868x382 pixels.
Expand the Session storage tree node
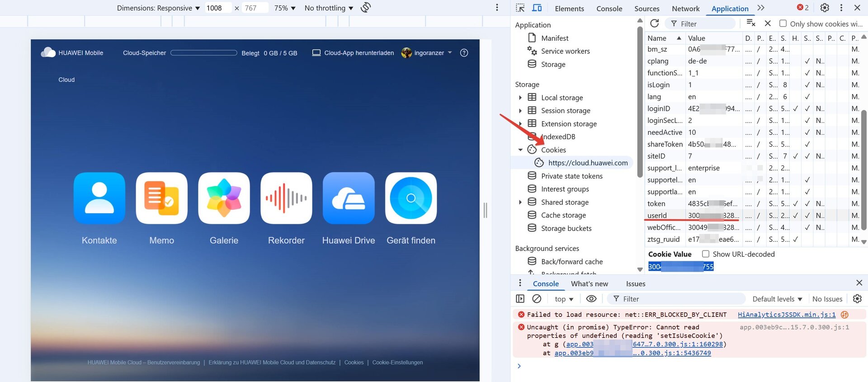coord(520,111)
